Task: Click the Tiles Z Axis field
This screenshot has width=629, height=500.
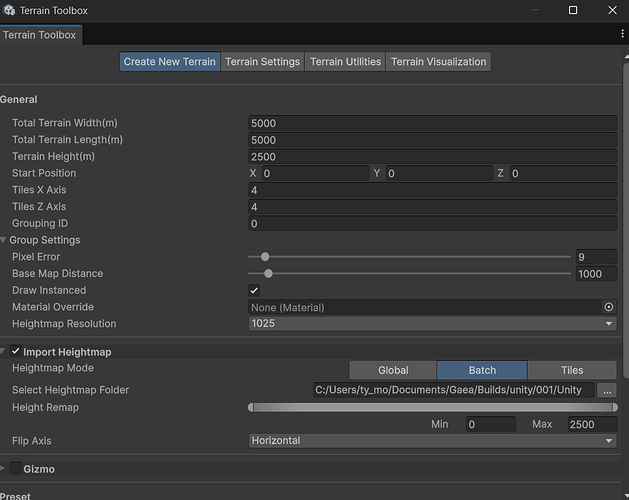Action: pos(432,207)
